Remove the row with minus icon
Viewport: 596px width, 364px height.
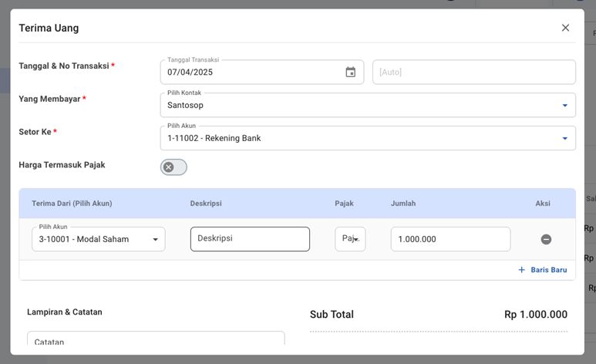tap(546, 240)
